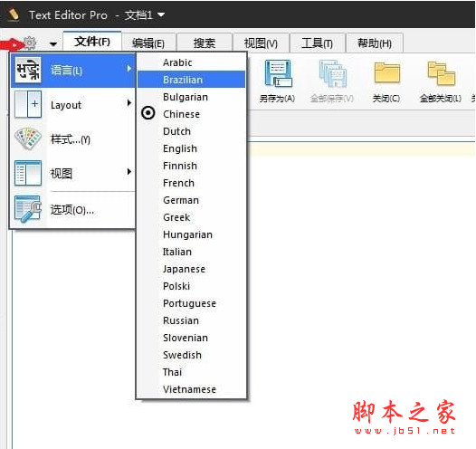Open the 选项(O)... menu entry
The height and width of the screenshot is (449, 476).
pyautogui.click(x=73, y=210)
